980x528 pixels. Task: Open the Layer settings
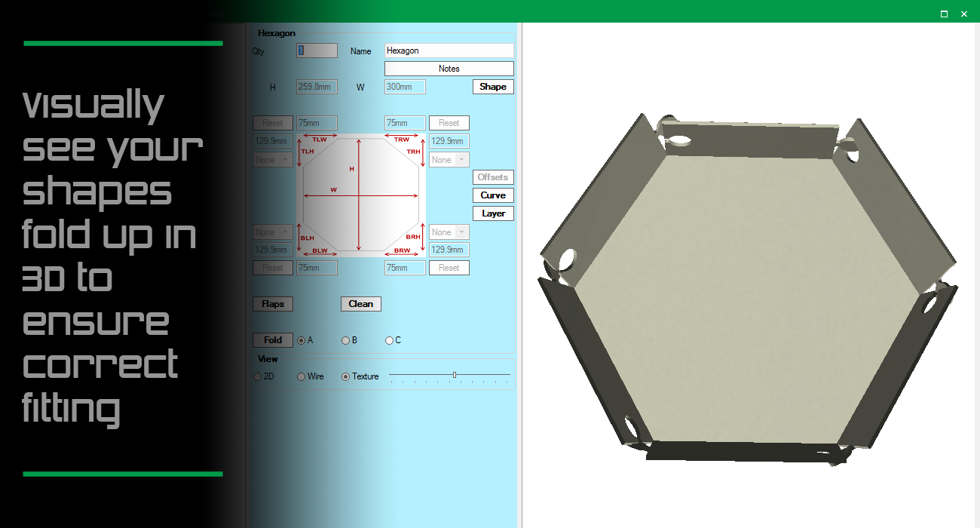click(493, 213)
